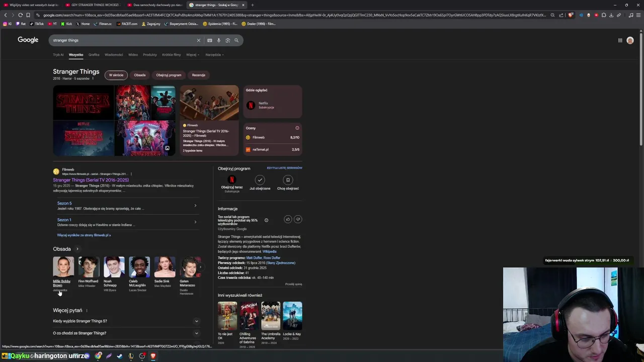Switch to the Produkty search tab
The height and width of the screenshot is (362, 644).
coord(150,55)
